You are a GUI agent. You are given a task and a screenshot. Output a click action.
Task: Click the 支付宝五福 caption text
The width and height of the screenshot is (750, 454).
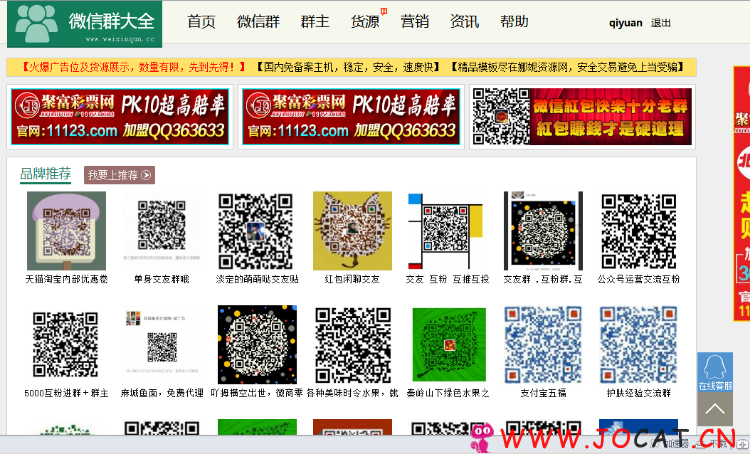point(543,393)
